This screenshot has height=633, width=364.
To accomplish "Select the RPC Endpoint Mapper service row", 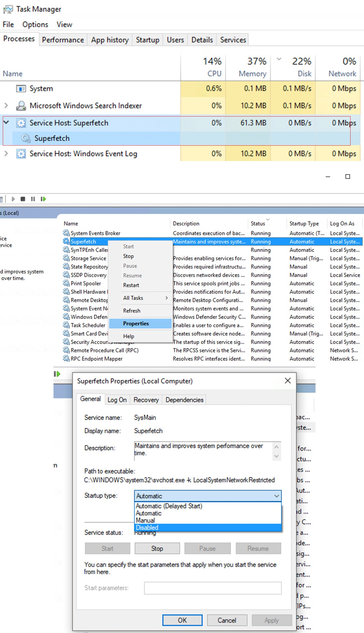I will [x=212, y=359].
